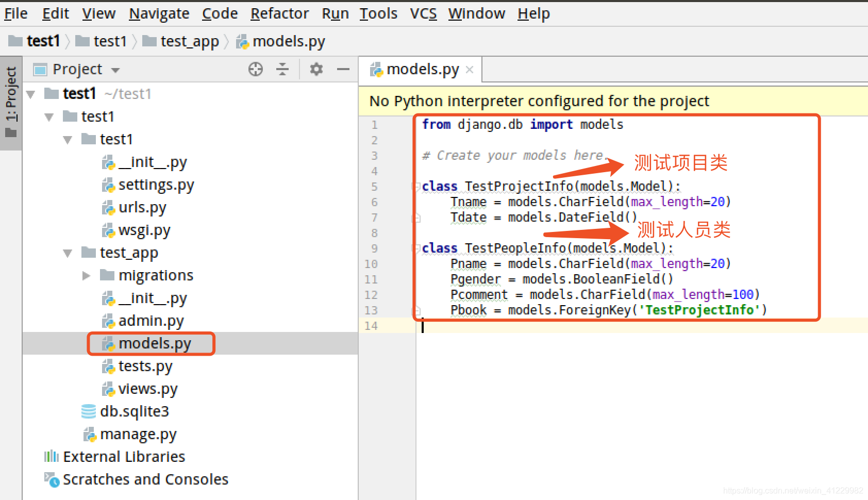Toggle the 1: Project side tool window
Screen dimensions: 868x500
click(11, 103)
